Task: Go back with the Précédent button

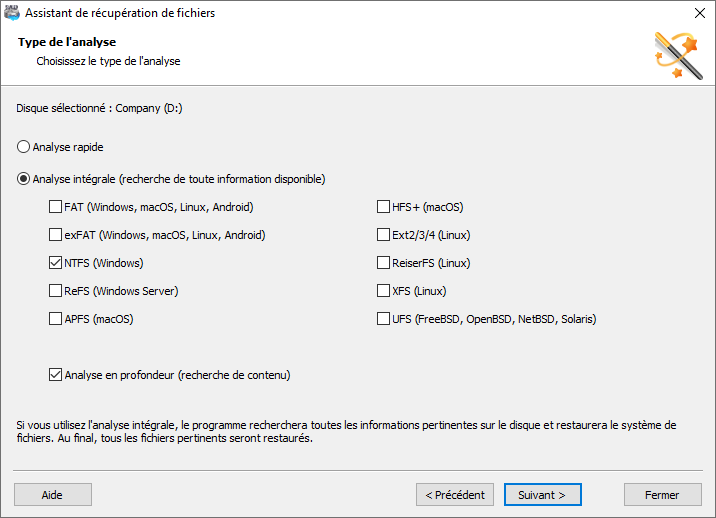Action: 455,495
